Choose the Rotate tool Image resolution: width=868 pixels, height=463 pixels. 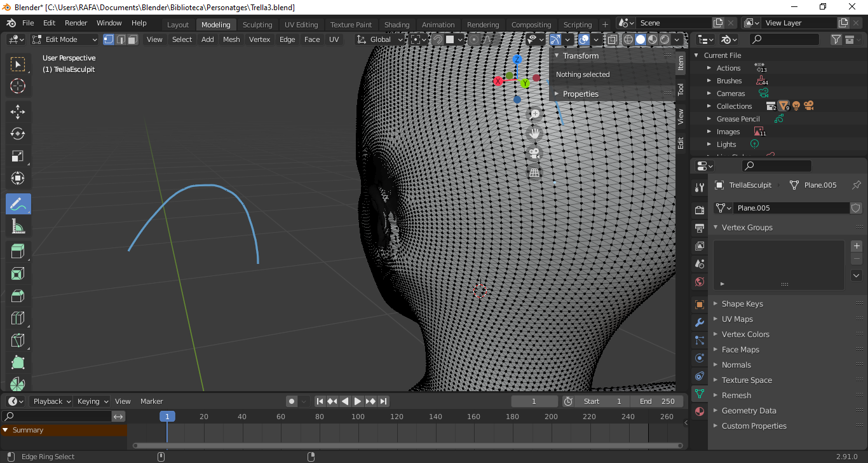[x=18, y=134]
